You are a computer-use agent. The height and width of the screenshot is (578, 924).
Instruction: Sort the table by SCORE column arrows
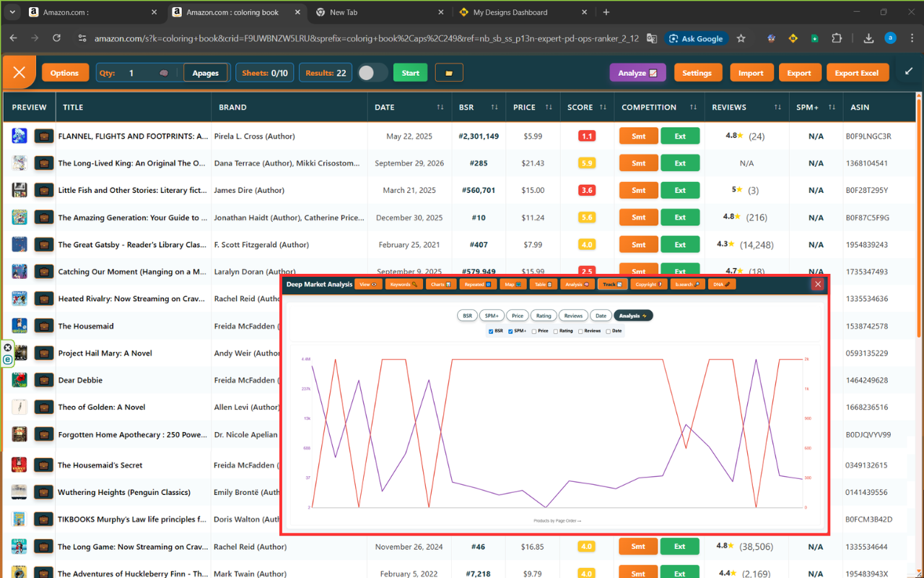tap(603, 107)
